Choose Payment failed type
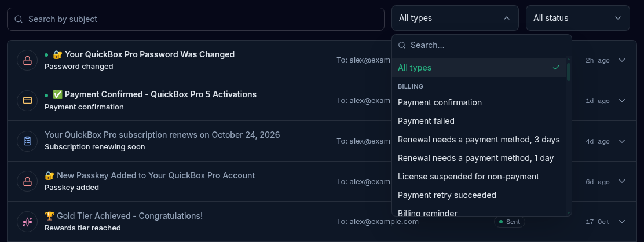Screen dimensions: 644x242 coord(479,121)
